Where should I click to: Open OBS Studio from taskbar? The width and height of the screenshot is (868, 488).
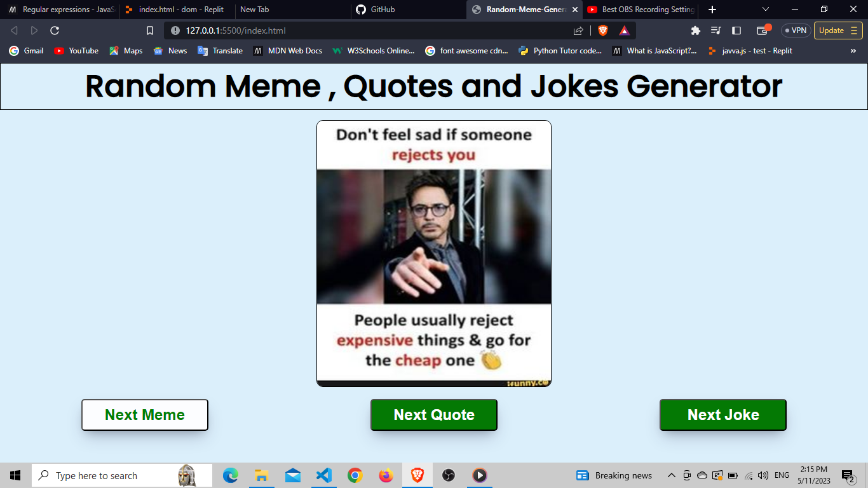448,475
